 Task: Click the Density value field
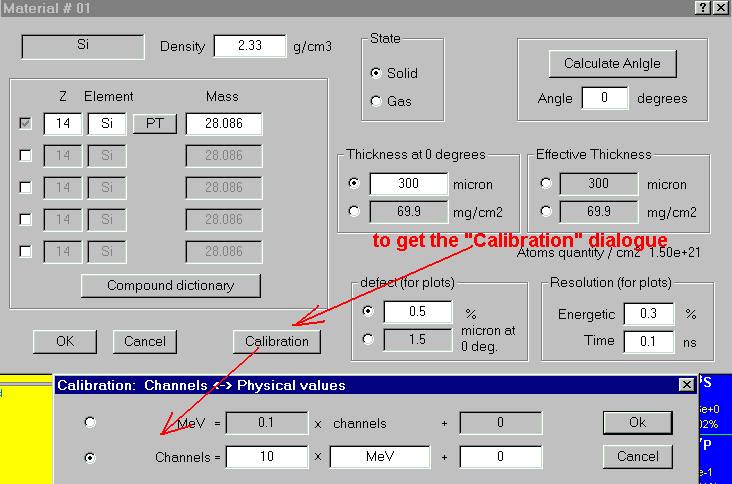tap(249, 46)
